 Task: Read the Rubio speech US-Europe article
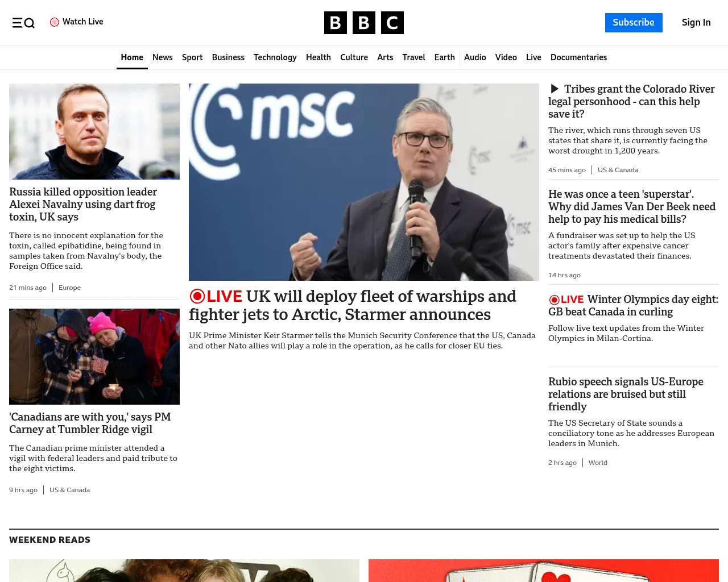(626, 394)
